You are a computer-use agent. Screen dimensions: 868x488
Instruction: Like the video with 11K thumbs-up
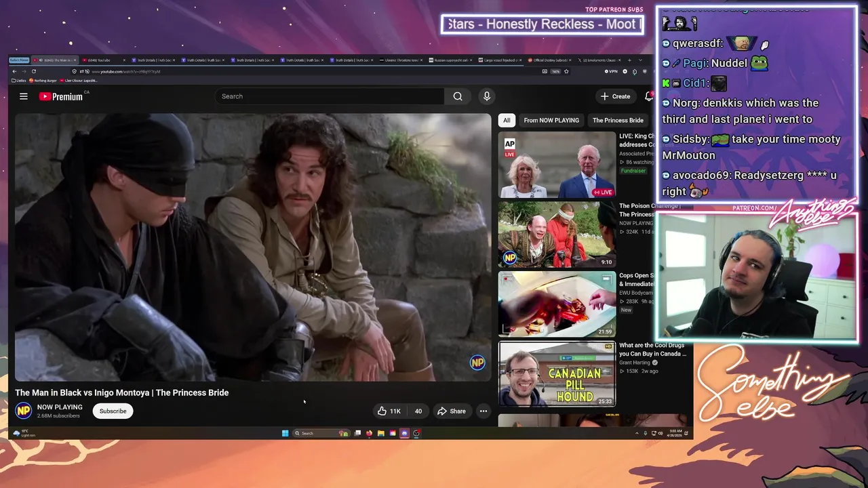tap(389, 411)
